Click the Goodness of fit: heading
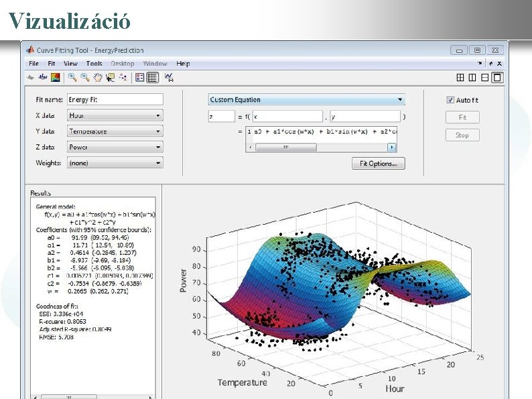532x399 pixels. 57,306
